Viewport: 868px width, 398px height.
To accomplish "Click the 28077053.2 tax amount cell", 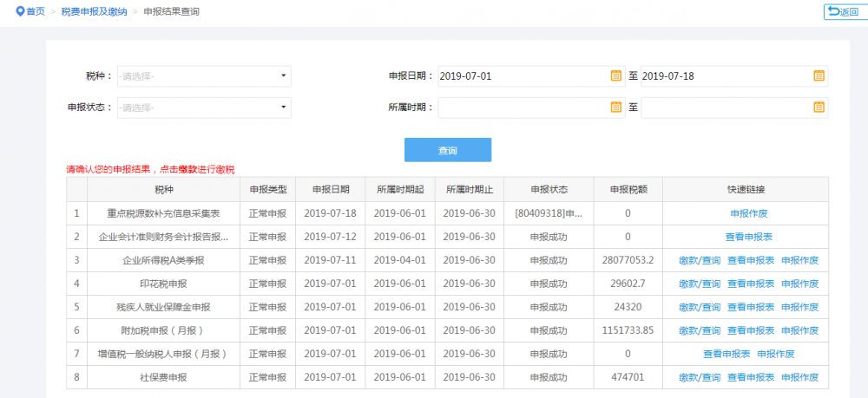I will coord(628,260).
